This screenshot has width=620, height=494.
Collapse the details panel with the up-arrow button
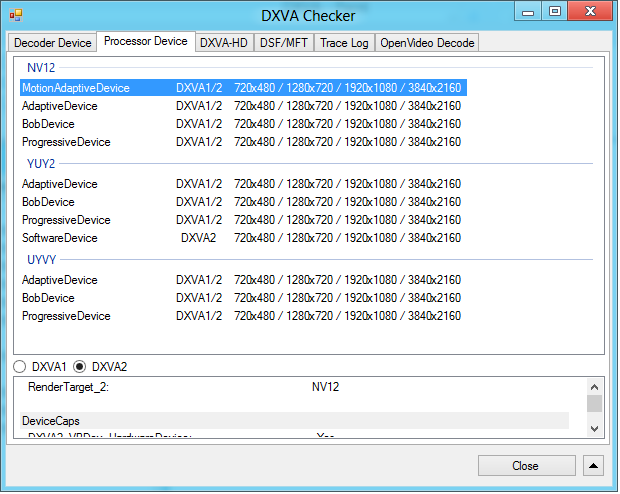click(593, 466)
